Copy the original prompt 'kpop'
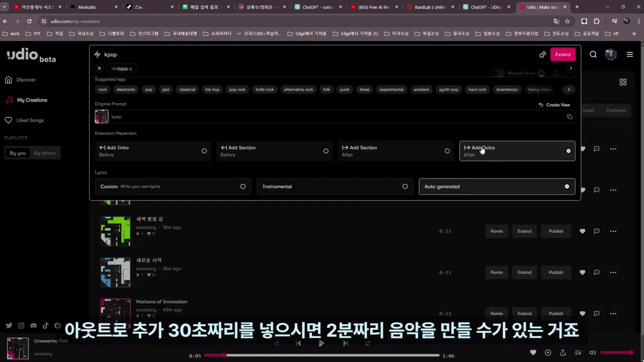Screen dimensions: 644x362 pyautogui.click(x=570, y=117)
